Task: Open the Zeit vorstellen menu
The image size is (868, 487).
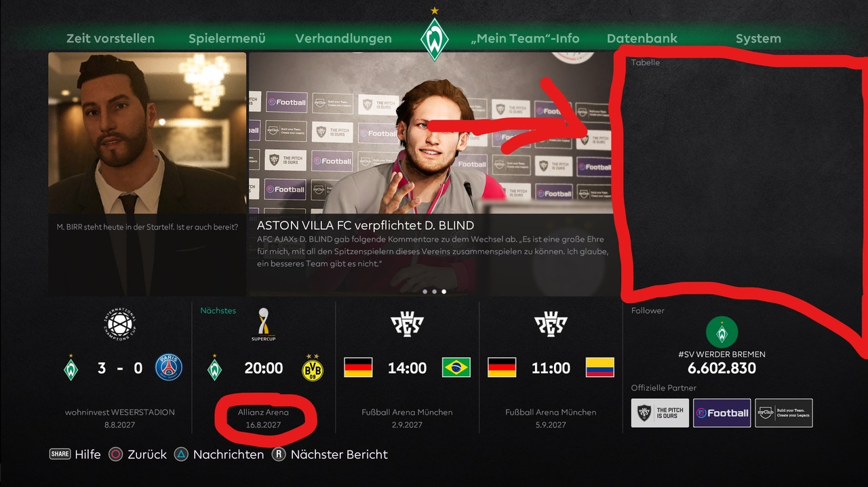Action: coord(111,39)
